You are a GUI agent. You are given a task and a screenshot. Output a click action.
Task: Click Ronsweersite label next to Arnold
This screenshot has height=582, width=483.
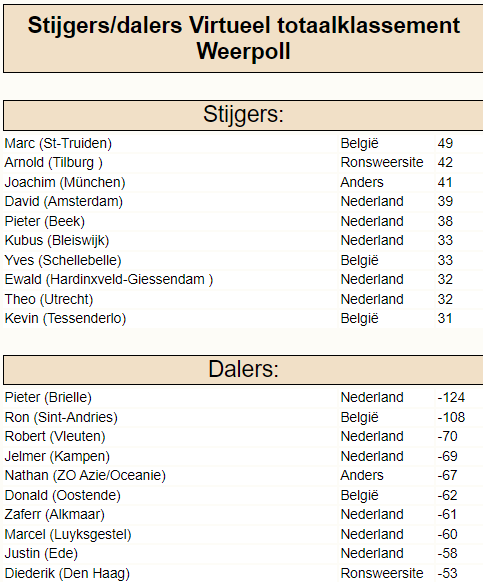[382, 163]
